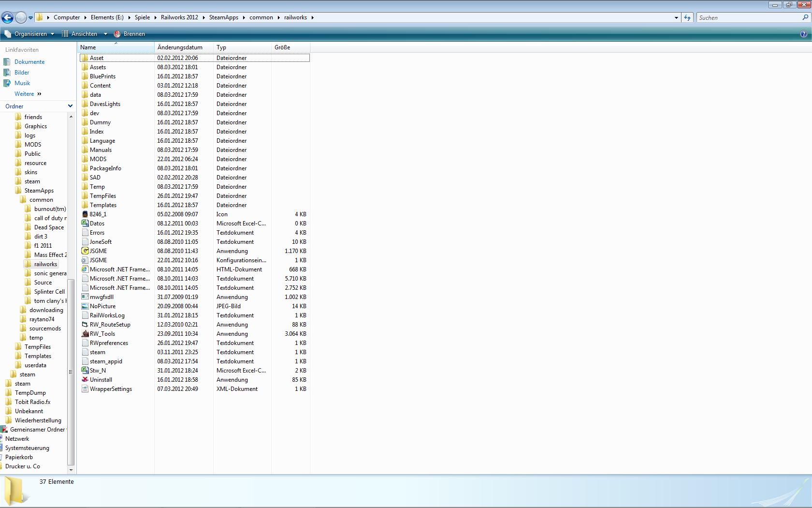
Task: Click the folder tree scroll down arrow
Action: tap(71, 470)
